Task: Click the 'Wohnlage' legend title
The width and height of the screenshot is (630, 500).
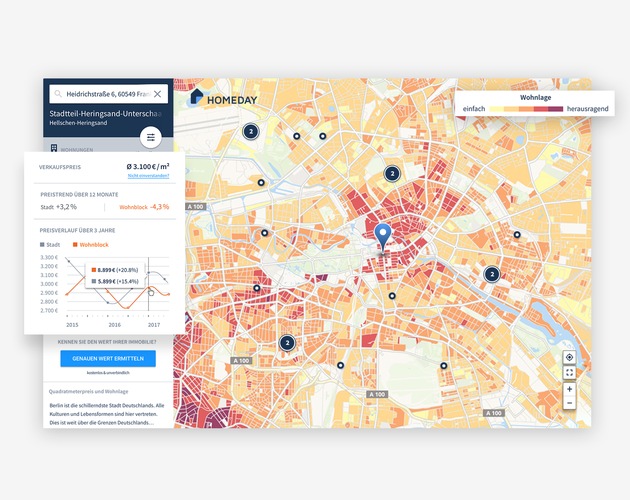Action: click(535, 97)
